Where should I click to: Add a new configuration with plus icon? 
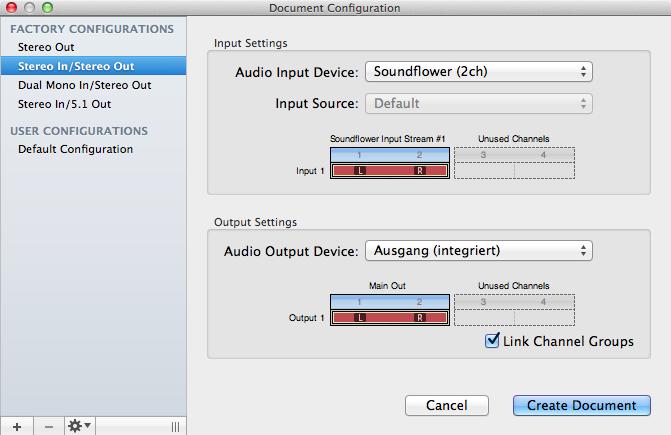coord(17,426)
